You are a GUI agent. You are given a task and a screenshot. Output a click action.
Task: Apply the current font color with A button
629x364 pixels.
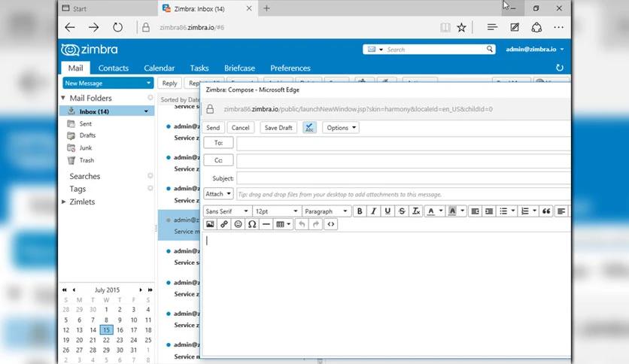point(431,211)
